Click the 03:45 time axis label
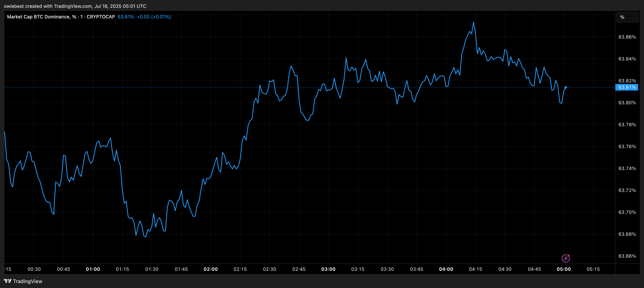 pyautogui.click(x=417, y=269)
